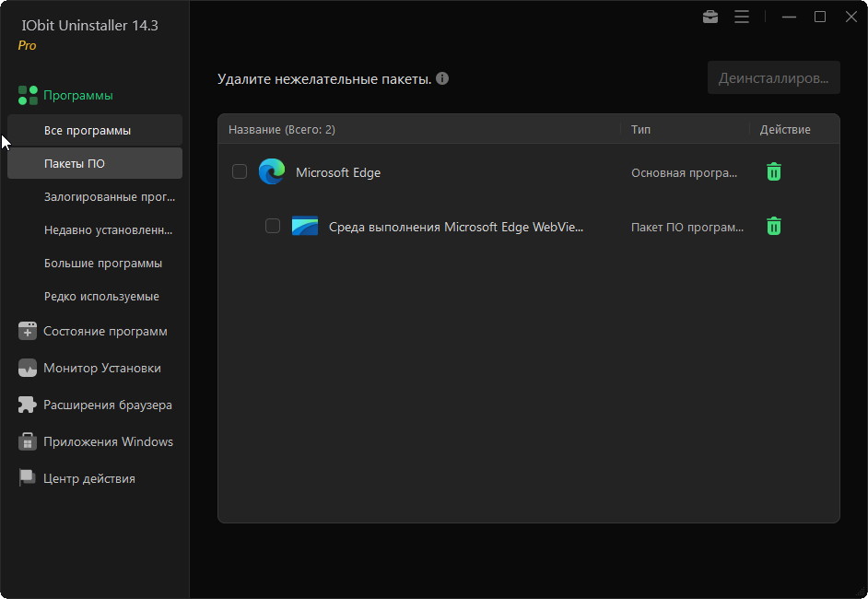
Task: Go to Центр действия
Action: pyautogui.click(x=89, y=478)
